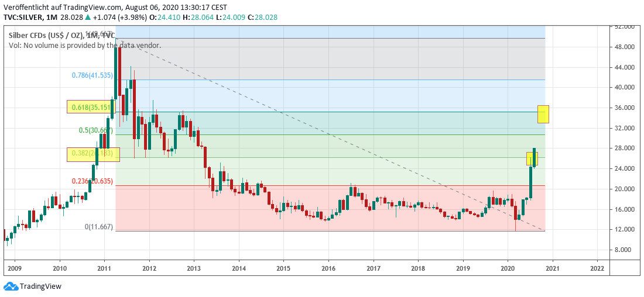Select the 2021 year marker on time axis

[552, 268]
